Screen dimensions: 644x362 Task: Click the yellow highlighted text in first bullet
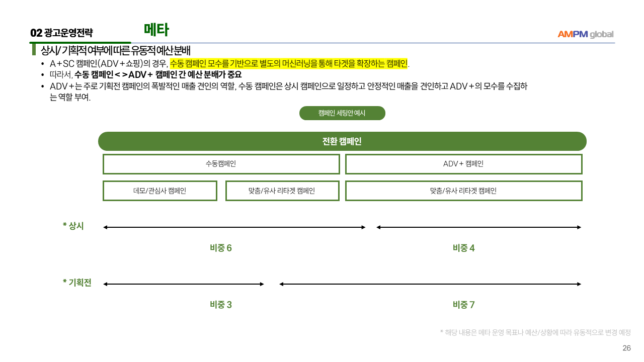288,63
